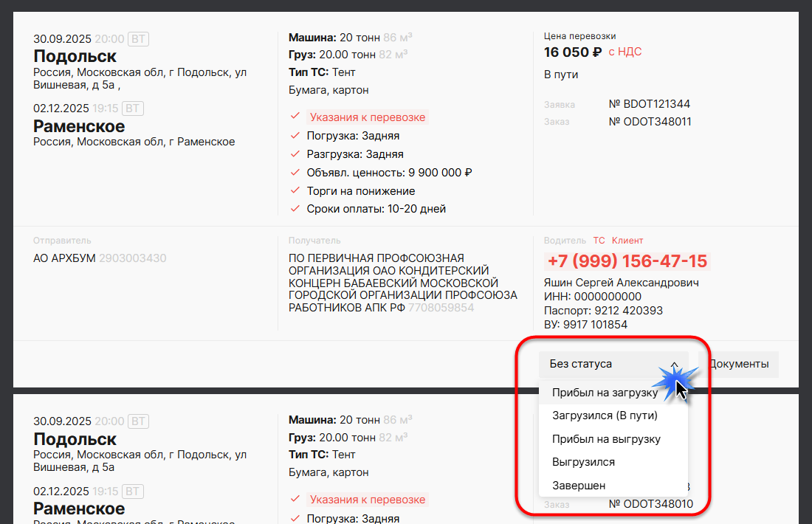812x524 pixels.
Task: Click the status dropdown chevron arrow
Action: [674, 364]
